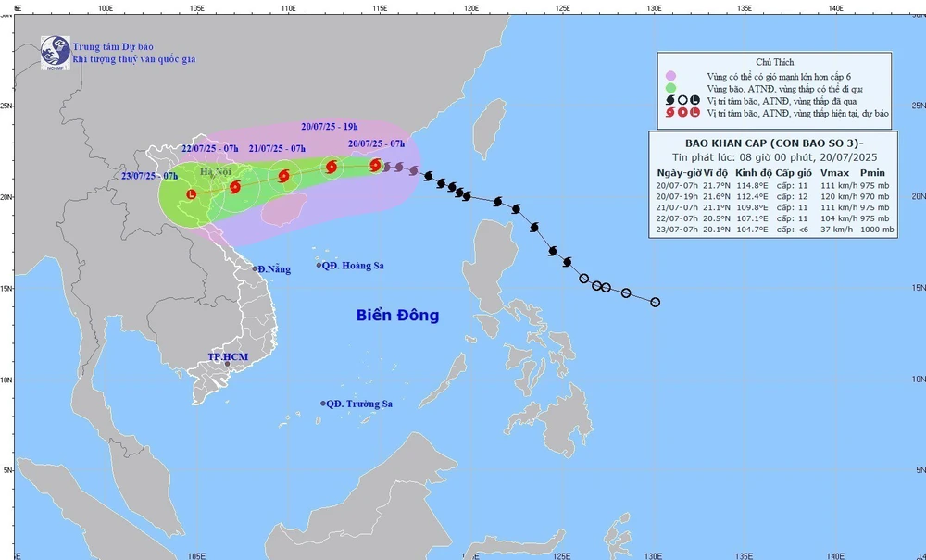Click the red L symbol in the legend

click(x=695, y=113)
